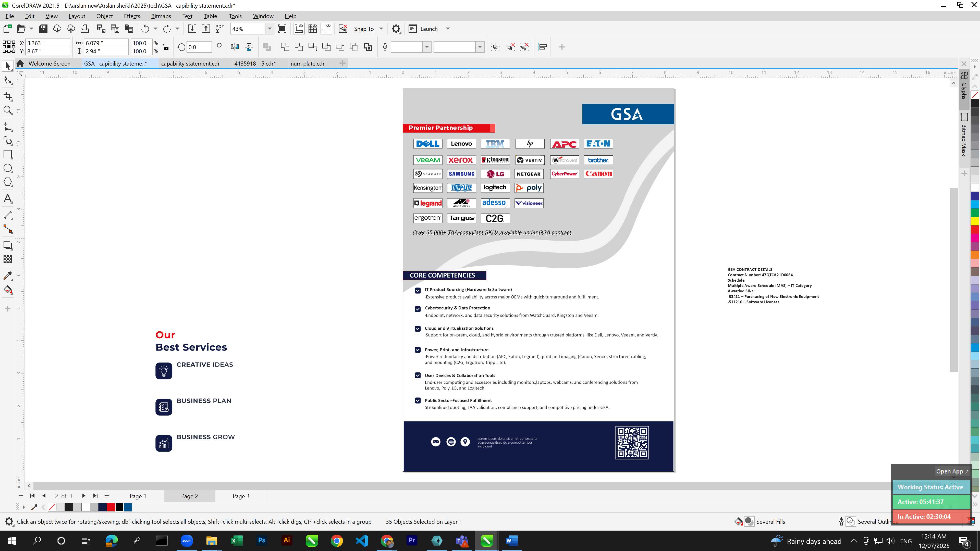The width and height of the screenshot is (980, 551).
Task: Switch to capability statement.cdr tab
Action: click(x=190, y=64)
